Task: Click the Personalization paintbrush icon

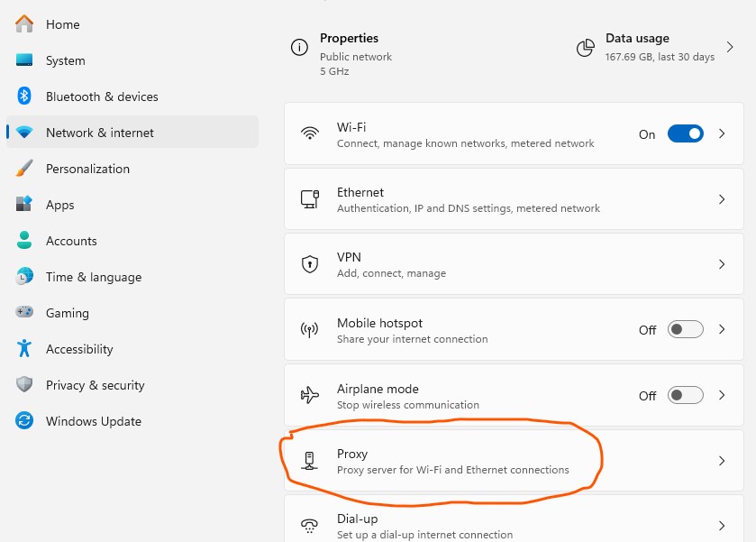Action: (24, 168)
